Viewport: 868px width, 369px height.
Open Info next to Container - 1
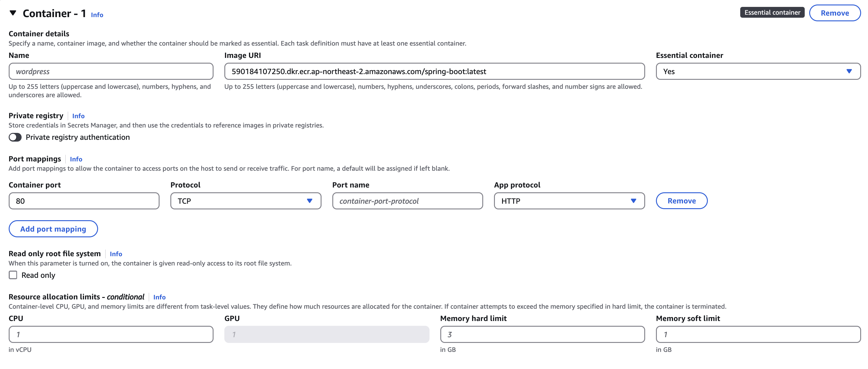[x=97, y=15]
